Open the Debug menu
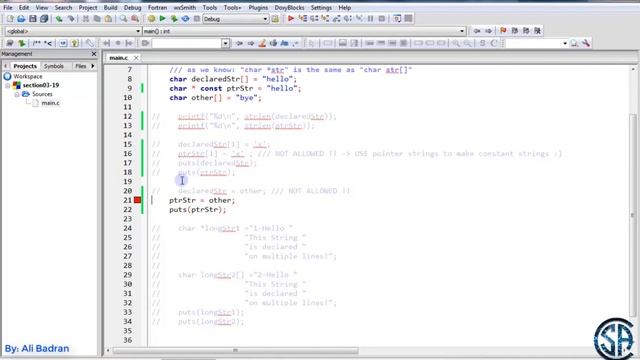640x360 pixels. (x=133, y=7)
